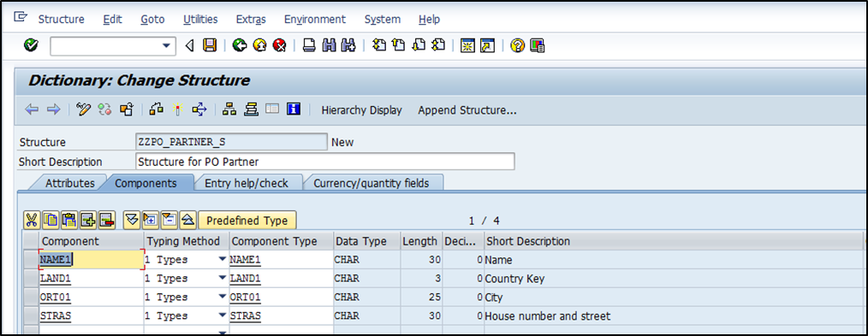Image resolution: width=868 pixels, height=336 pixels.
Task: Click the Find binoculars icon
Action: [329, 46]
